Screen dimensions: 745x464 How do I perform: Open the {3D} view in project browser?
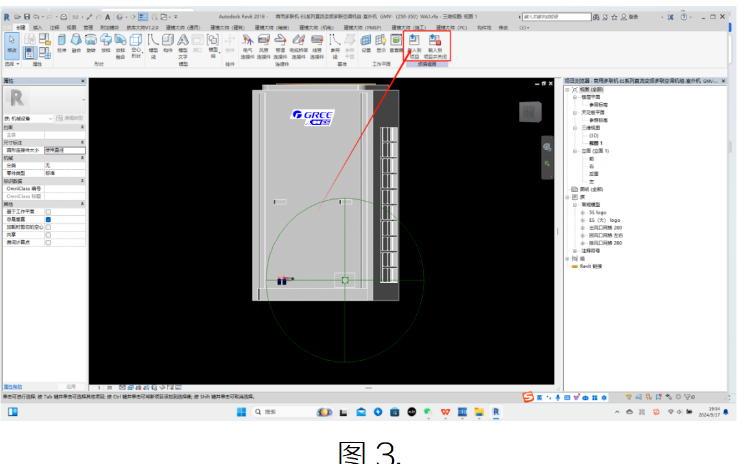click(593, 135)
